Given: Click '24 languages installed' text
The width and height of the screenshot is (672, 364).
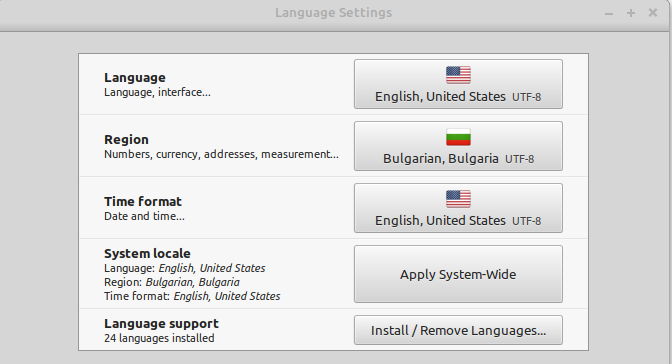Looking at the screenshot, I should click(x=159, y=338).
